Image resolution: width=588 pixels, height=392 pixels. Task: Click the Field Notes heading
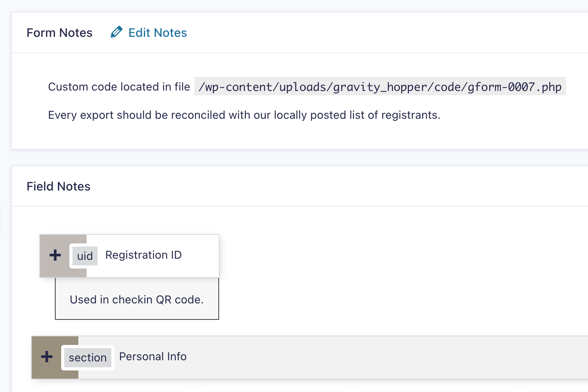58,187
